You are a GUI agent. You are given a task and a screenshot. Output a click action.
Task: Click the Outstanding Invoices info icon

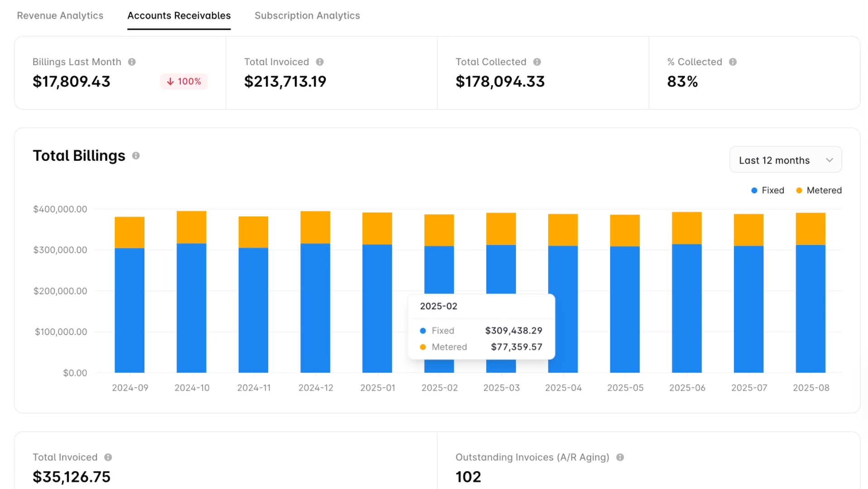[621, 457]
